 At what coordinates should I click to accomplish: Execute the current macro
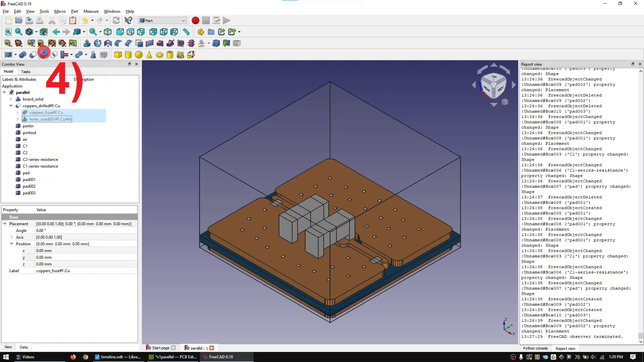click(x=227, y=20)
